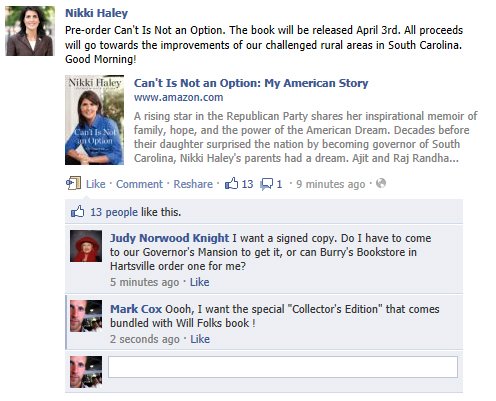Viewport: 496px width, 401px height.
Task: Click the empty comment input box
Action: coord(283,367)
